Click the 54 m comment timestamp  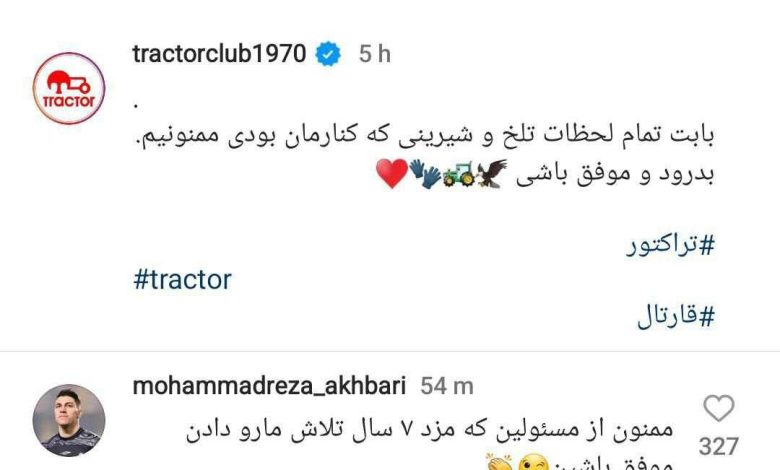(447, 386)
